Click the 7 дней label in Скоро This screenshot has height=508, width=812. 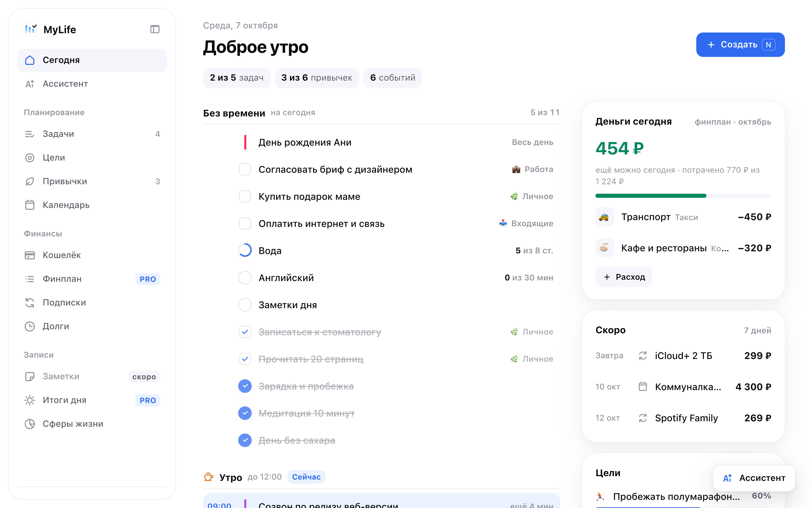(757, 331)
